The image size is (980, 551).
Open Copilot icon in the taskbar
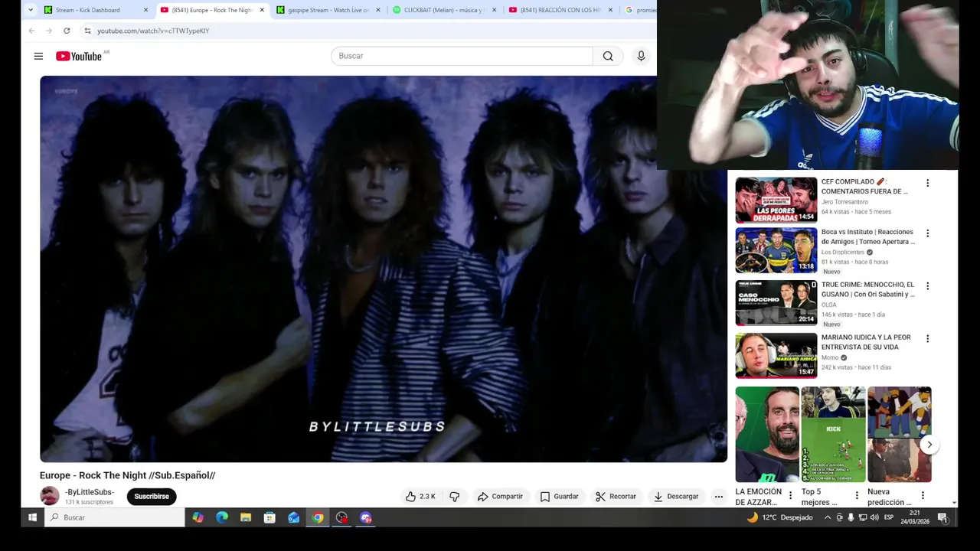coord(198,517)
